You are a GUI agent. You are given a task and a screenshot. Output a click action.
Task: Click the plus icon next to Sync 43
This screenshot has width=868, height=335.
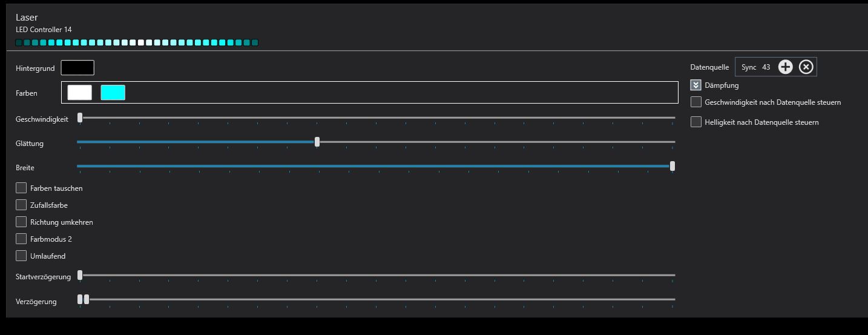pos(785,67)
